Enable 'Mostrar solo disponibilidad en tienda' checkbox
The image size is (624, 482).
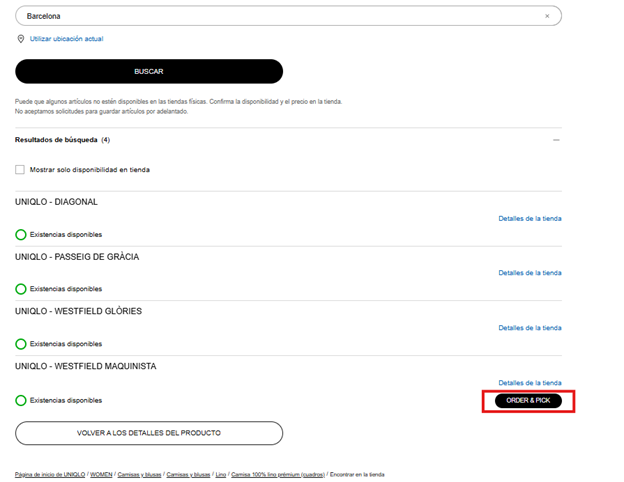tap(20, 170)
